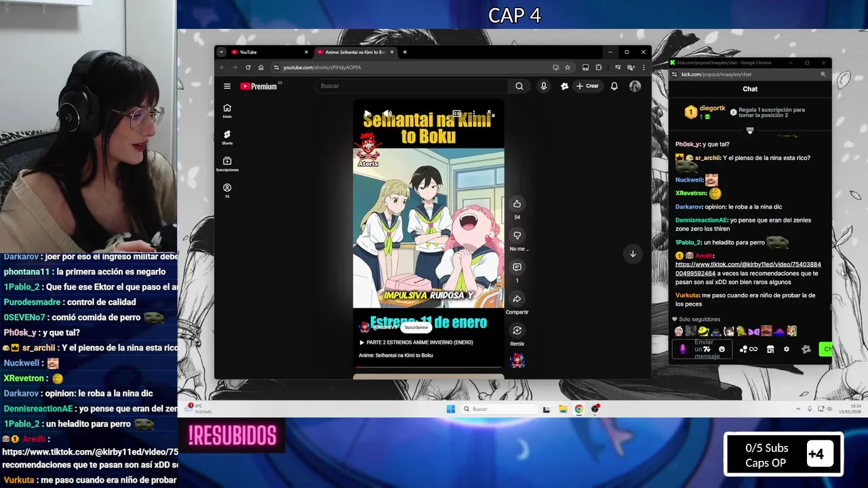The image size is (868, 488).
Task: Open a new Chrome tab
Action: pos(405,52)
